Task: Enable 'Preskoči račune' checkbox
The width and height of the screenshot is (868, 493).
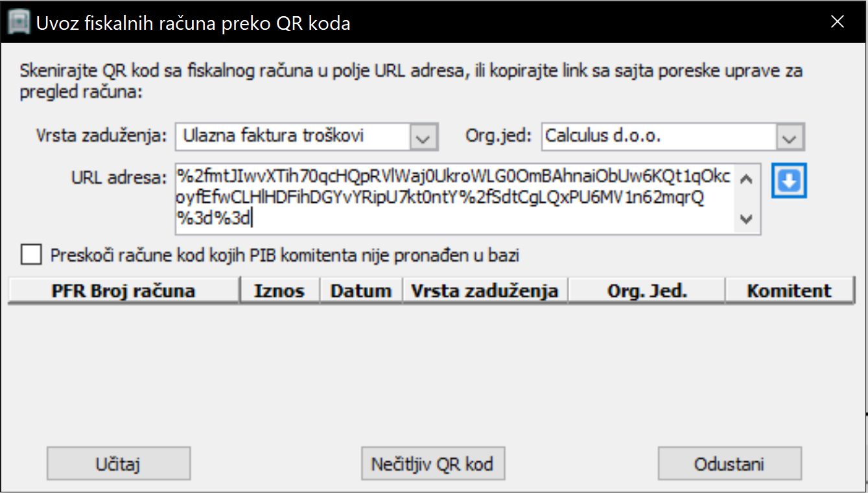Action: (x=30, y=255)
